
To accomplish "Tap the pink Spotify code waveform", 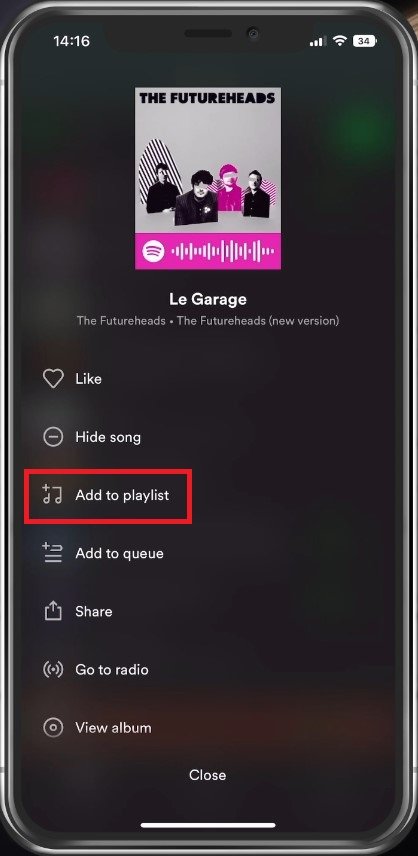I will click(x=223, y=252).
